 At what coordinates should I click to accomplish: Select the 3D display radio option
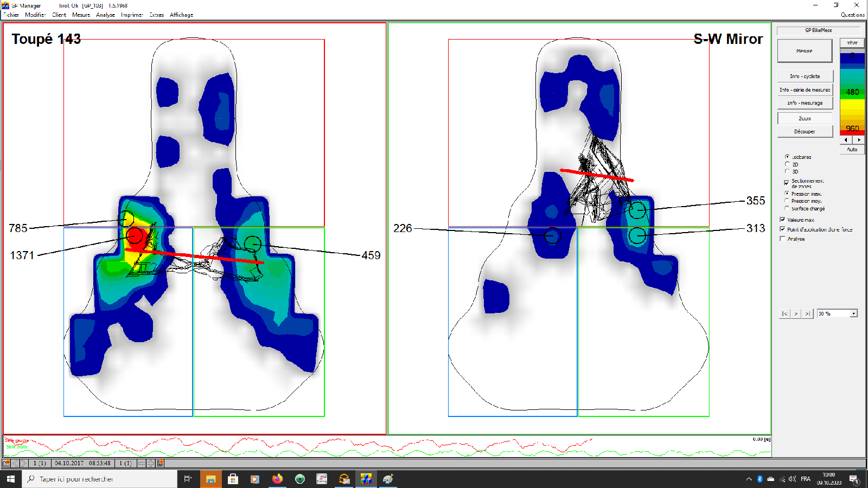click(x=787, y=171)
